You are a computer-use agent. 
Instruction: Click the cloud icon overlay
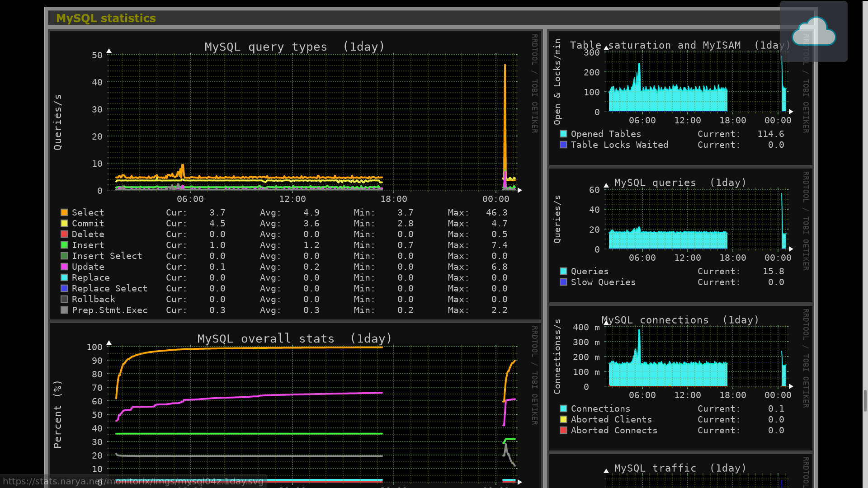(x=814, y=31)
